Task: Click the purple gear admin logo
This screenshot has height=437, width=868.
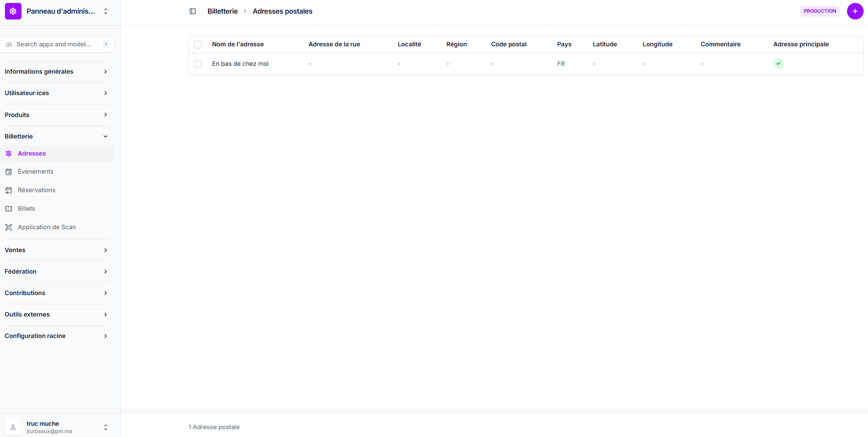Action: (x=13, y=11)
